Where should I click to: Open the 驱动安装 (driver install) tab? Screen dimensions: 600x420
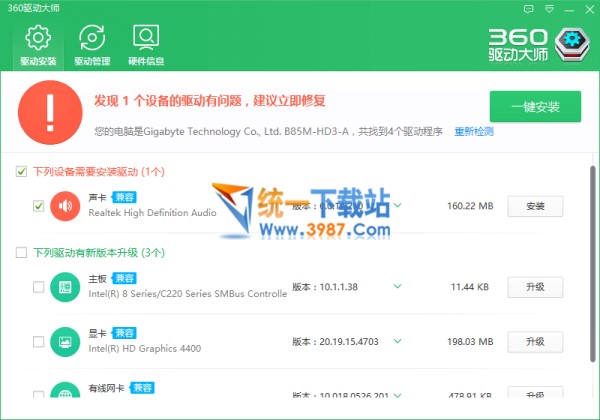(x=37, y=45)
